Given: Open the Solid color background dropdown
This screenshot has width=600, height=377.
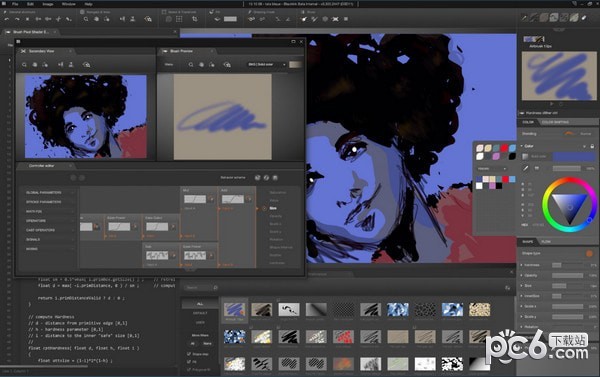Looking at the screenshot, I should point(266,64).
